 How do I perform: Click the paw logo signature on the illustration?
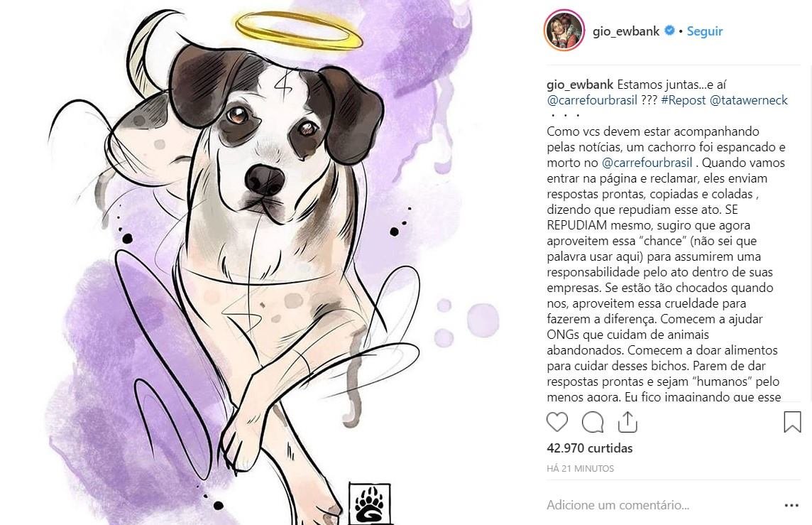pos(369,503)
